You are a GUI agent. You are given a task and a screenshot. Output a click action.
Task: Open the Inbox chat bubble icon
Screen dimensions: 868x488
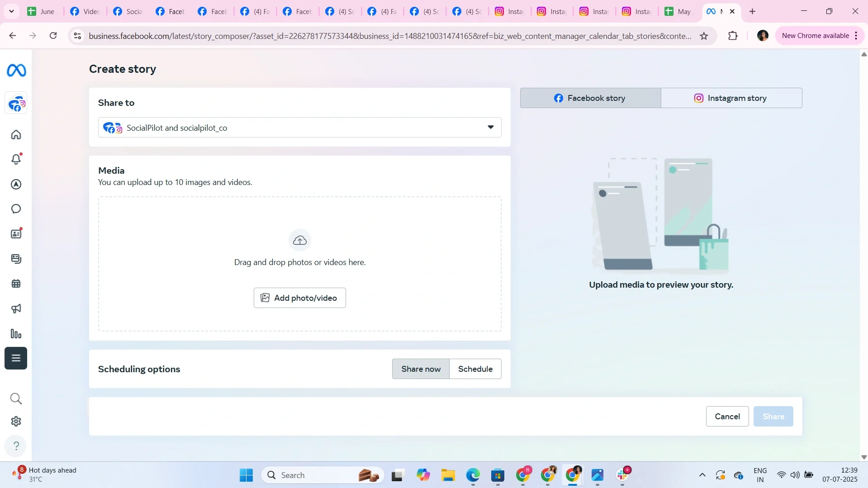coord(16,208)
